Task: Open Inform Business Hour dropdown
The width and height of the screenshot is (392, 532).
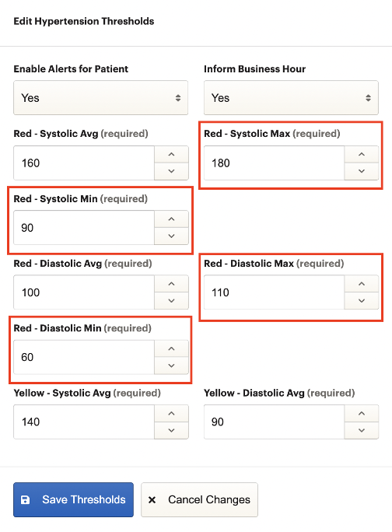Action: (x=291, y=98)
